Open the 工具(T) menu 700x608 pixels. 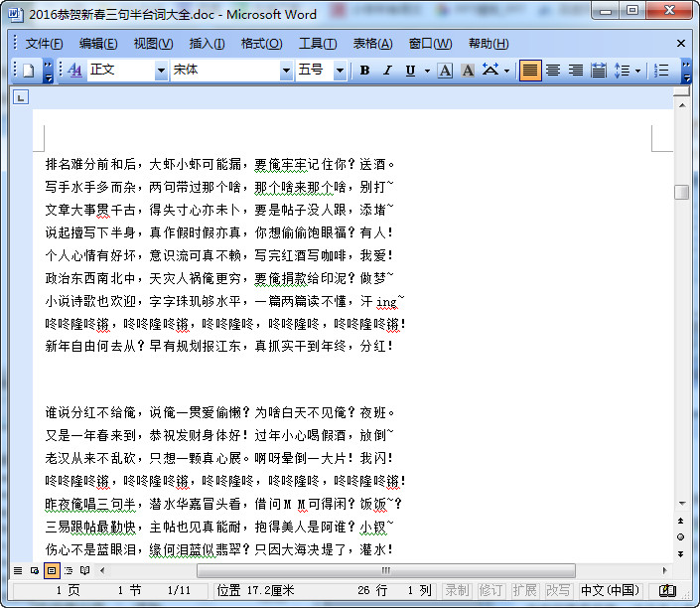pyautogui.click(x=318, y=44)
